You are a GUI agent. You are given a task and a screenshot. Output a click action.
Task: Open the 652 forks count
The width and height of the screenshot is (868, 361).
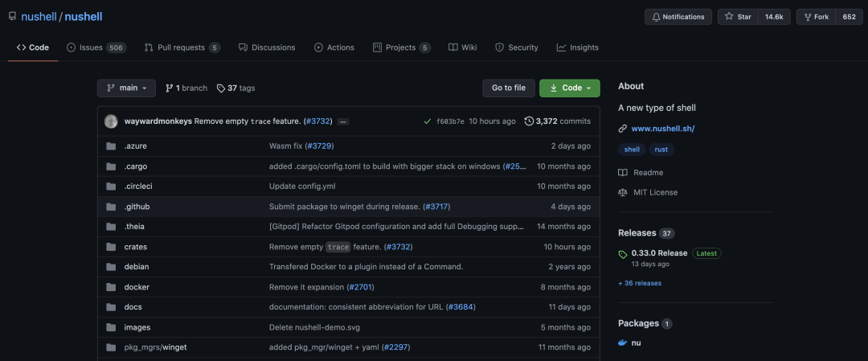[850, 17]
